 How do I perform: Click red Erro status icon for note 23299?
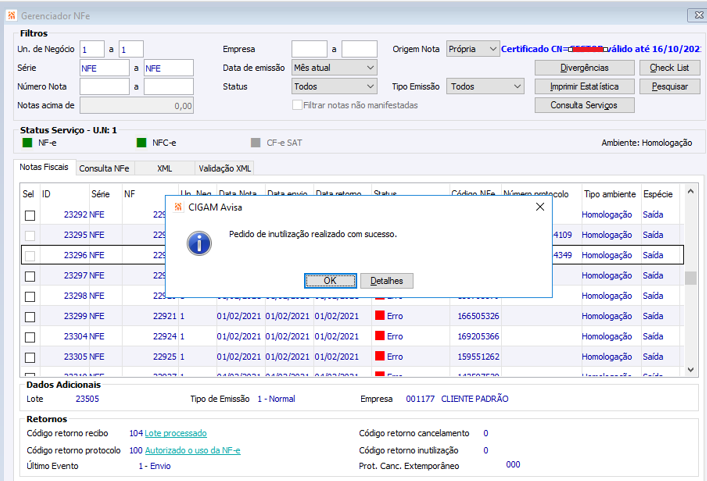tap(379, 316)
